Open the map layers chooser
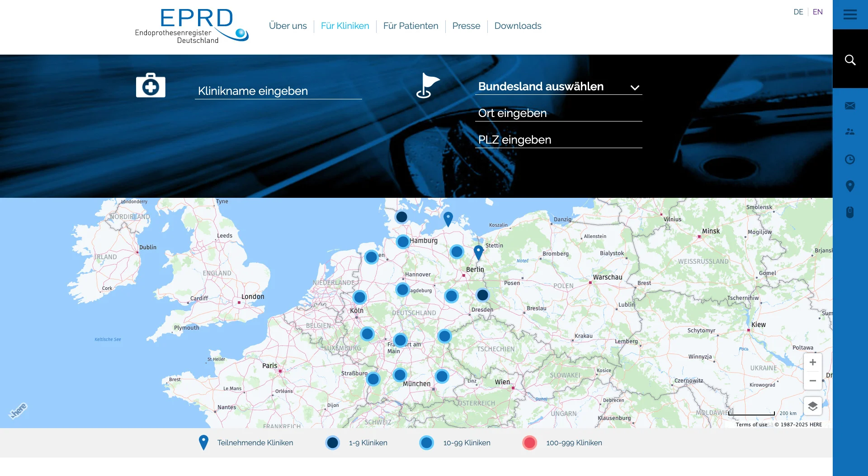This screenshot has width=868, height=476. tap(812, 406)
